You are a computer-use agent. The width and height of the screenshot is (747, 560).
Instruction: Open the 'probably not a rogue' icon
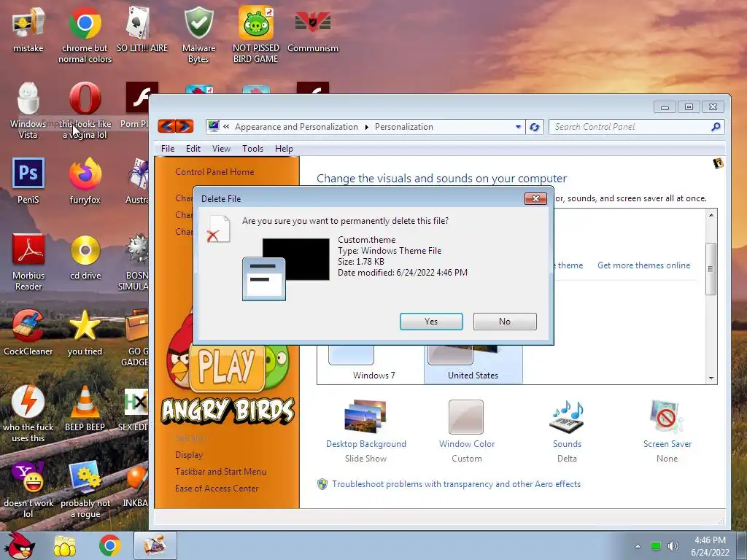pyautogui.click(x=85, y=477)
